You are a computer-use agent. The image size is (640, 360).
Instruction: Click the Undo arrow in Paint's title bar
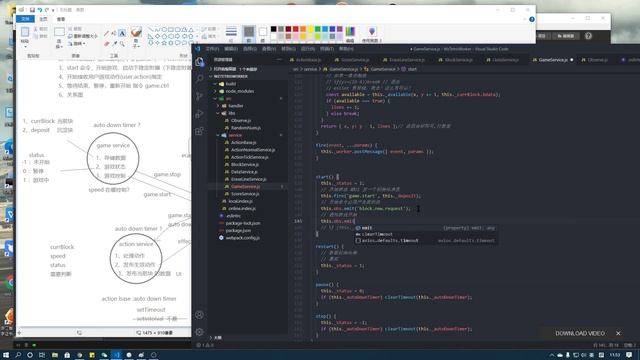point(40,10)
